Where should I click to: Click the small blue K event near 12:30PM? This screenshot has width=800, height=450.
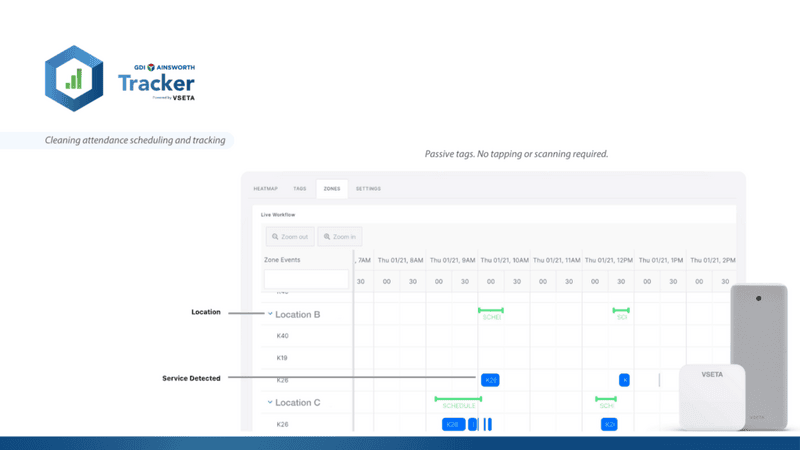(x=624, y=380)
